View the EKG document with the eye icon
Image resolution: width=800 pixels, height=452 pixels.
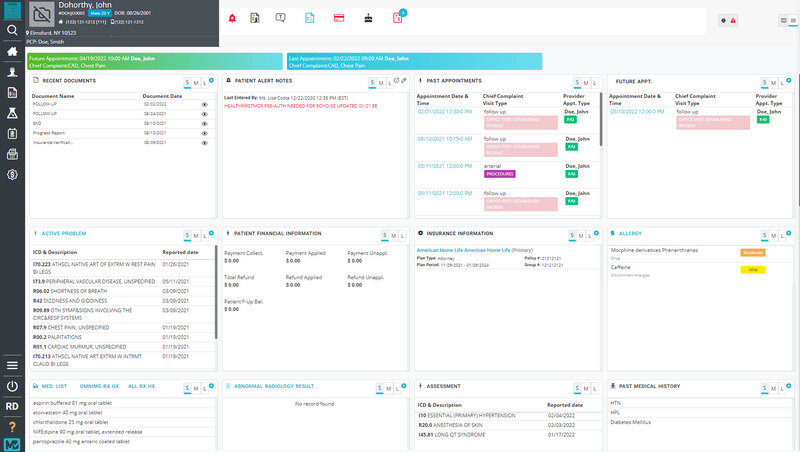[x=205, y=123]
